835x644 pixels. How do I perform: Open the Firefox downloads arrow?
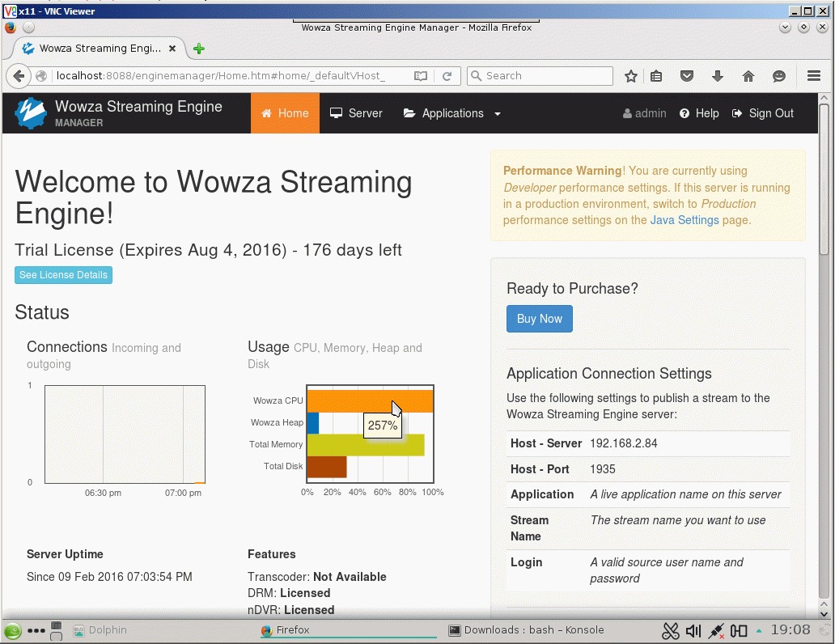click(718, 76)
